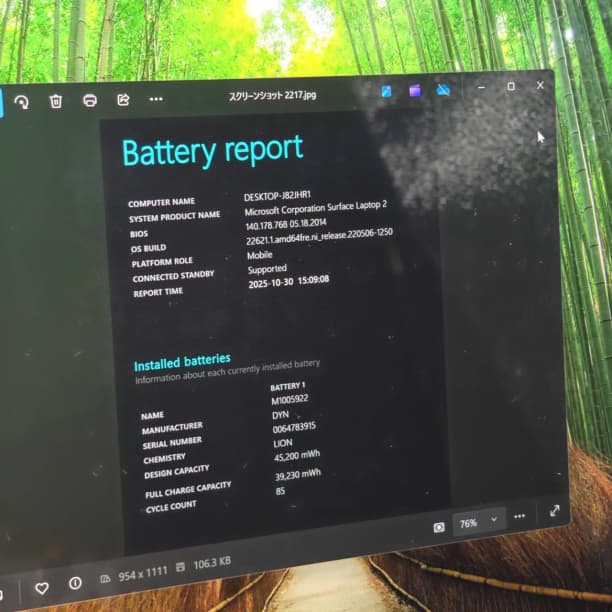
Task: Click the 39,230 mWh full charge capacity value
Action: pos(298,475)
